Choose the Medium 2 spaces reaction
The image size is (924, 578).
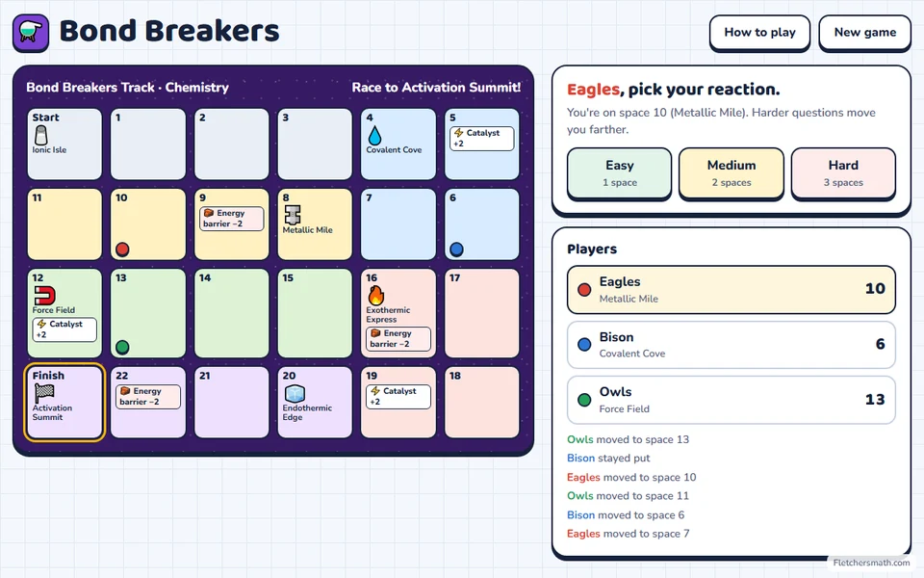pyautogui.click(x=731, y=173)
